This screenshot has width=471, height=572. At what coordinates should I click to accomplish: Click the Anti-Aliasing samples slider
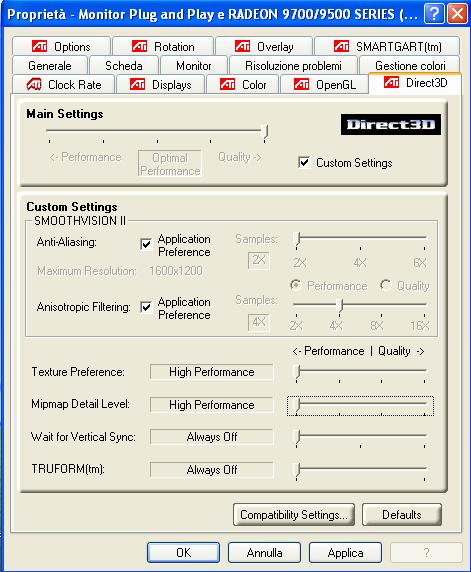point(361,241)
